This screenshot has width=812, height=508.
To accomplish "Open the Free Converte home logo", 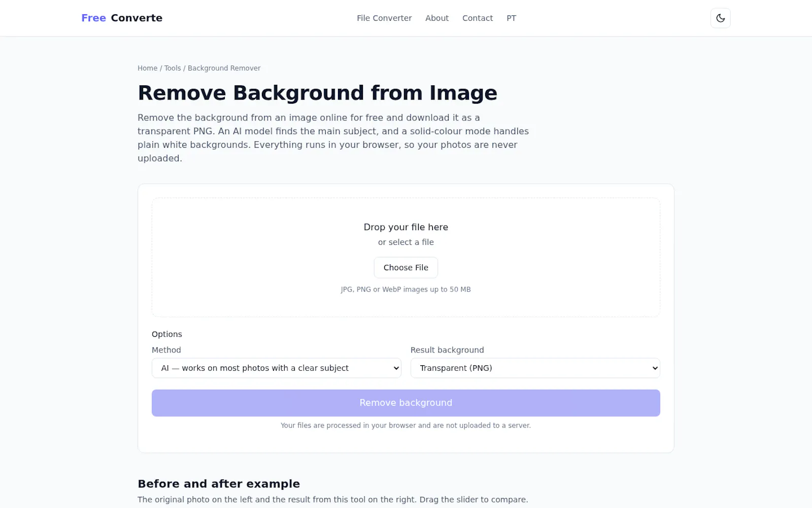I will pyautogui.click(x=122, y=18).
